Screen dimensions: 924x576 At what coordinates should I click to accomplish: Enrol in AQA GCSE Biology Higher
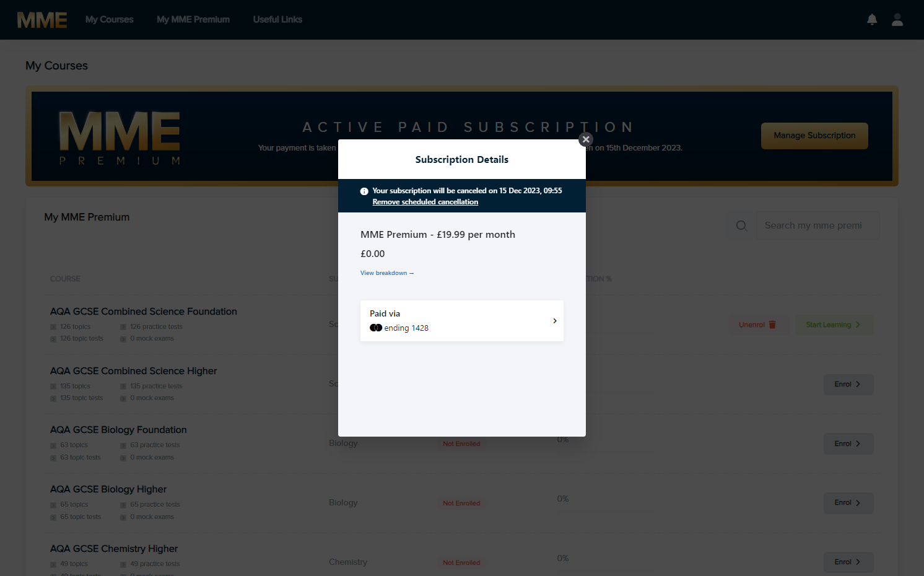click(848, 503)
